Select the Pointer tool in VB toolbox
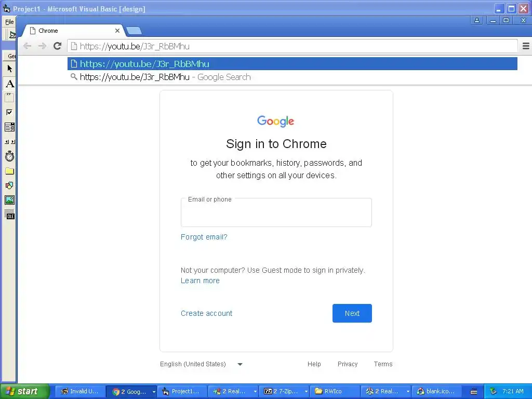The width and height of the screenshot is (532, 399). pyautogui.click(x=9, y=69)
